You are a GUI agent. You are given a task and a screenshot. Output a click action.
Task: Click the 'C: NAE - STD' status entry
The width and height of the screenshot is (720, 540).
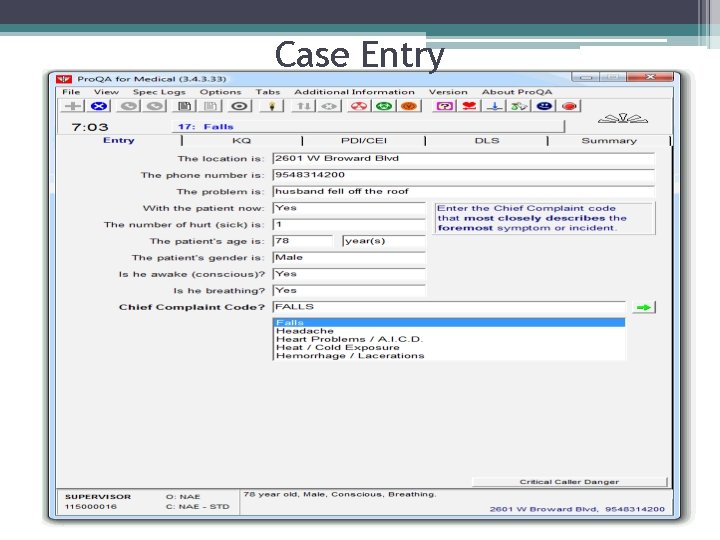197,506
